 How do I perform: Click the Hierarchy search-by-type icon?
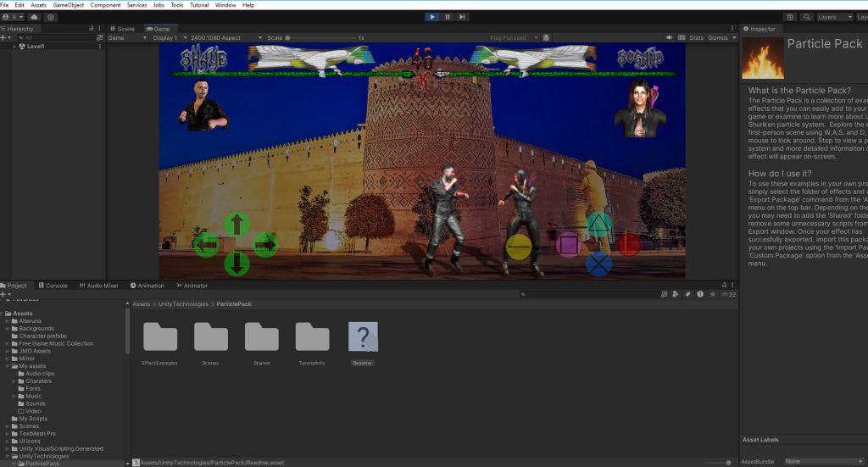100,37
